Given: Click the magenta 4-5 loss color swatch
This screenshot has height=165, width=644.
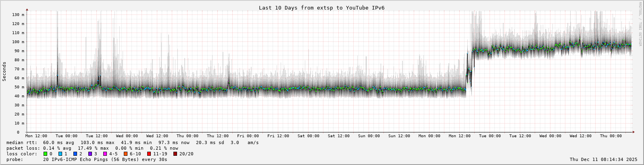Looking at the screenshot, I should point(105,154).
